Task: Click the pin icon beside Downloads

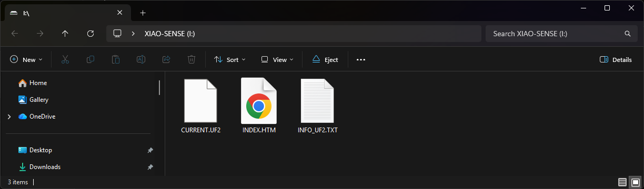Action: pos(150,167)
